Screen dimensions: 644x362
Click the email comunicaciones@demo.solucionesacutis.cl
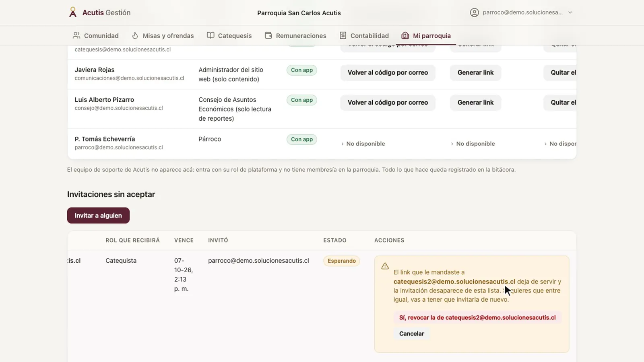tap(130, 78)
